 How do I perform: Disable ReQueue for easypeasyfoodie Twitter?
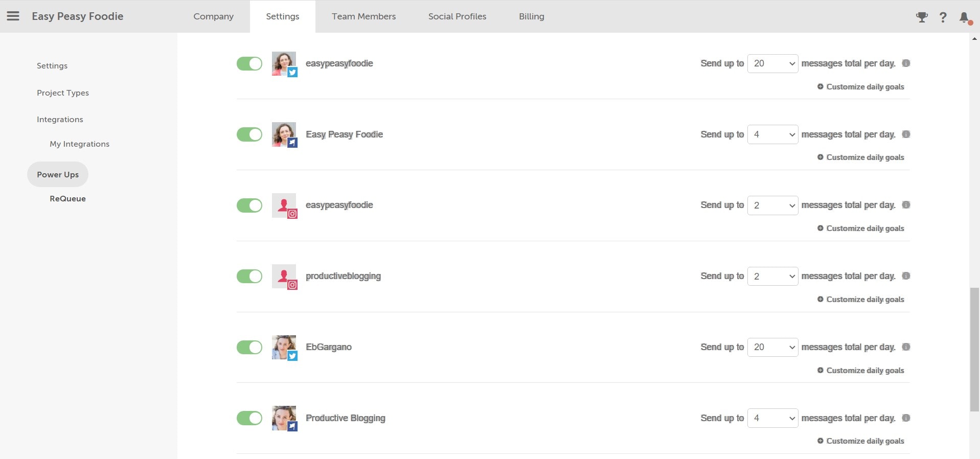pos(249,64)
